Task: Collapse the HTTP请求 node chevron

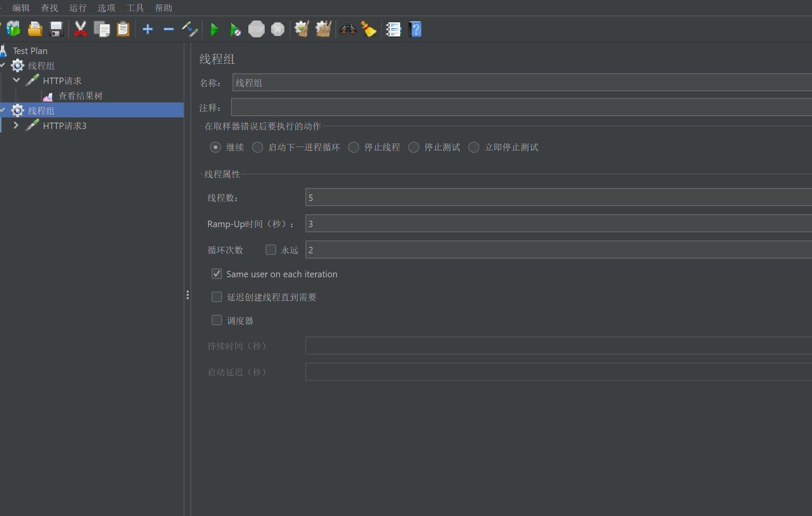Action: pos(16,80)
